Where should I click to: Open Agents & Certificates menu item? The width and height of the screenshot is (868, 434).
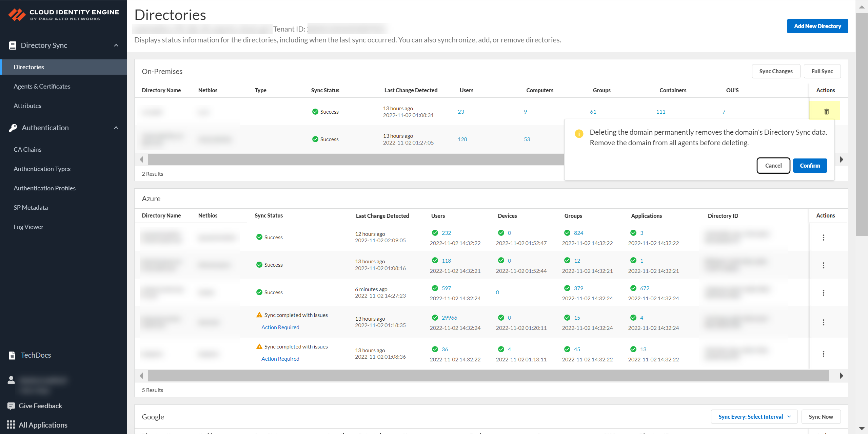42,87
